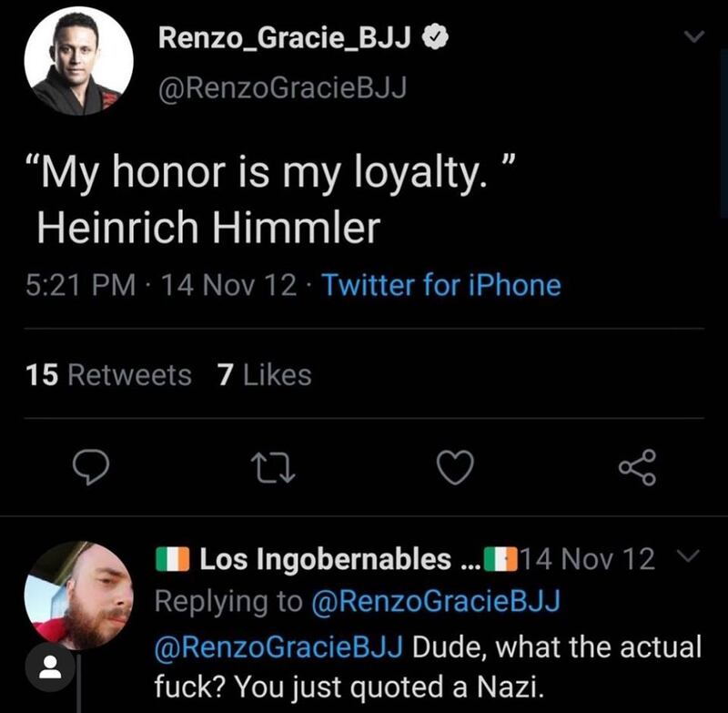The image size is (728, 713).
Task: View the 7 Likes list
Action: pyautogui.click(x=265, y=374)
